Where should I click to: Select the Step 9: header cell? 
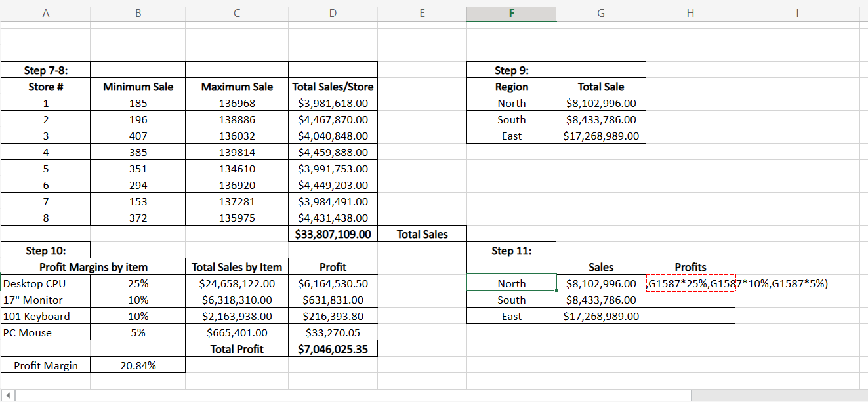pos(511,70)
